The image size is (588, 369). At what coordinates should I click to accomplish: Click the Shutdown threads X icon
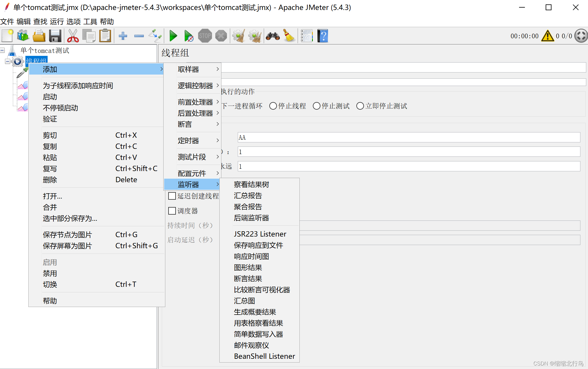[x=221, y=36]
